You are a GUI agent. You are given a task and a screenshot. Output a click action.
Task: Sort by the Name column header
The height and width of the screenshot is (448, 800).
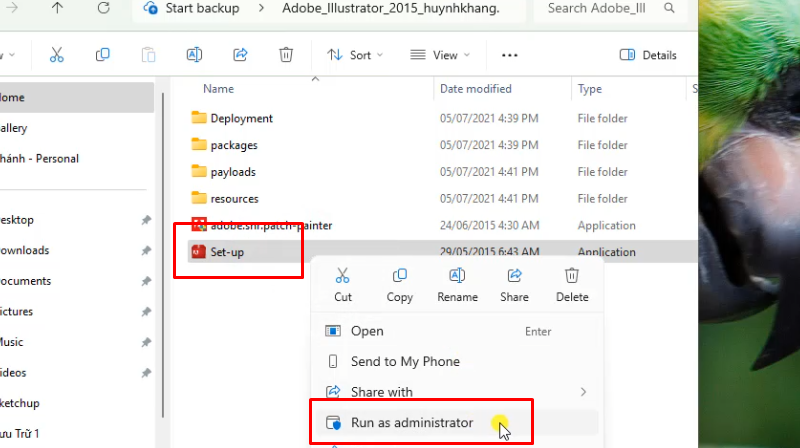(218, 89)
